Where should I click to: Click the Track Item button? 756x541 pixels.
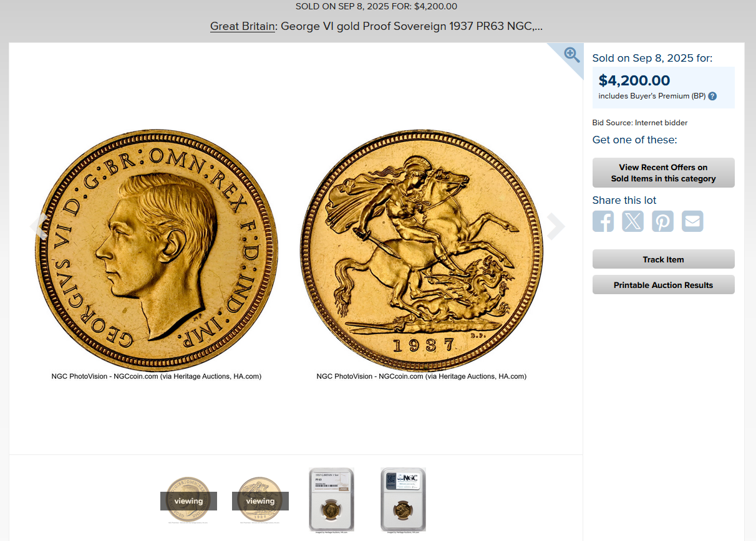coord(663,259)
